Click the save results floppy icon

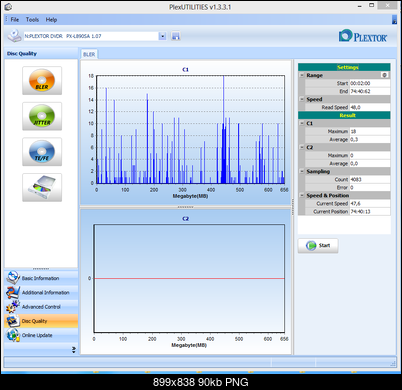[175, 36]
